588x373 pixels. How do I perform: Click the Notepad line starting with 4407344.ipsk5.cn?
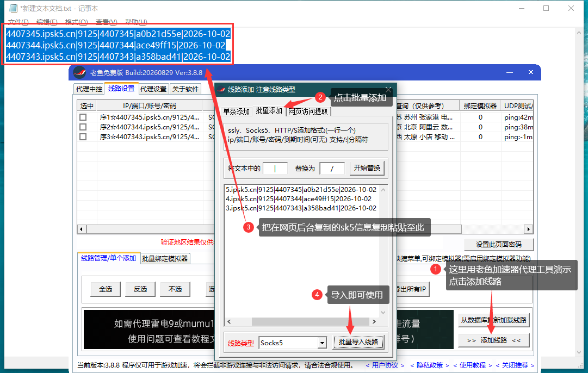click(x=115, y=45)
